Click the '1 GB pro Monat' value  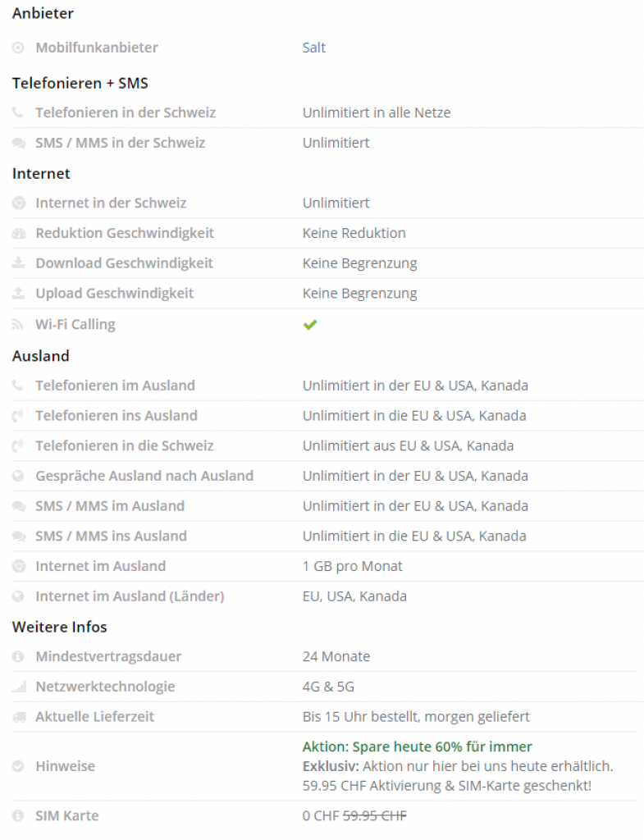coord(352,566)
